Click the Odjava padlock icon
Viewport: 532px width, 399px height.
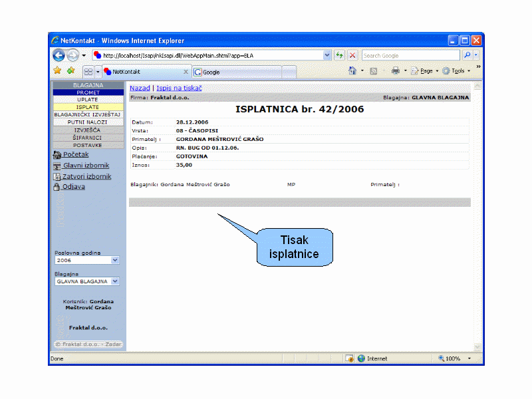(57, 187)
